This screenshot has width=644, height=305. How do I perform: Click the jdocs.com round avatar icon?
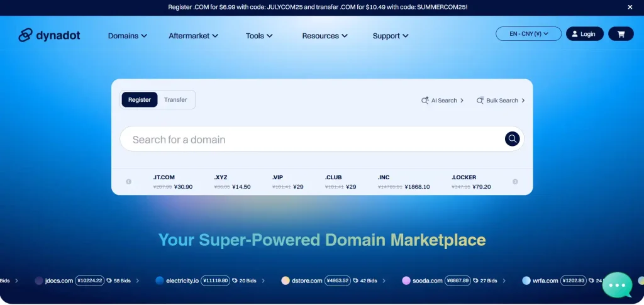pyautogui.click(x=39, y=280)
